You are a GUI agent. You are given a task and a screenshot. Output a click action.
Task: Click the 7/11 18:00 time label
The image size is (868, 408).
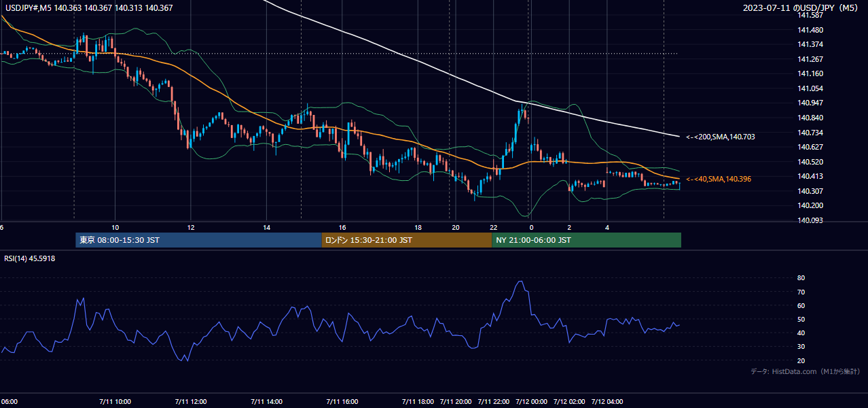click(x=418, y=402)
